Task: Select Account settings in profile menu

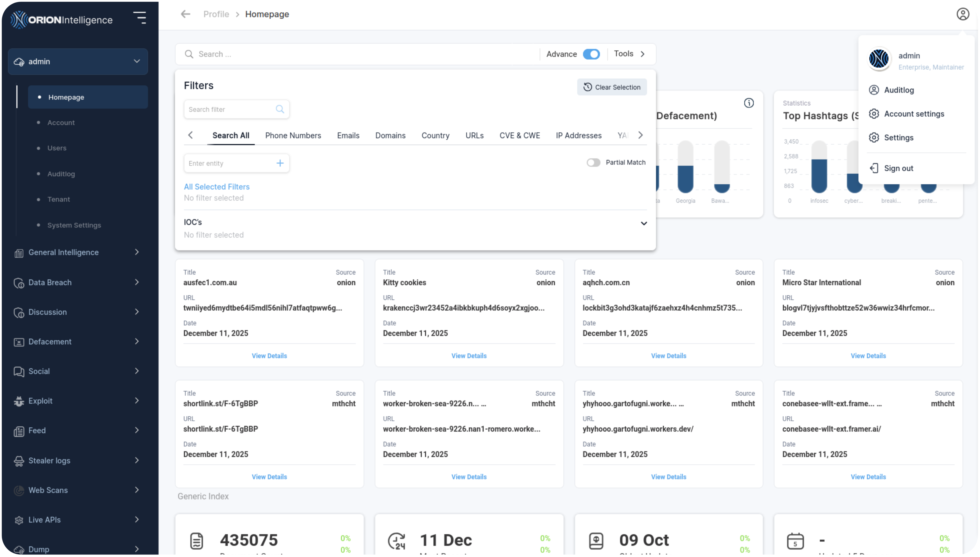Action: click(914, 114)
